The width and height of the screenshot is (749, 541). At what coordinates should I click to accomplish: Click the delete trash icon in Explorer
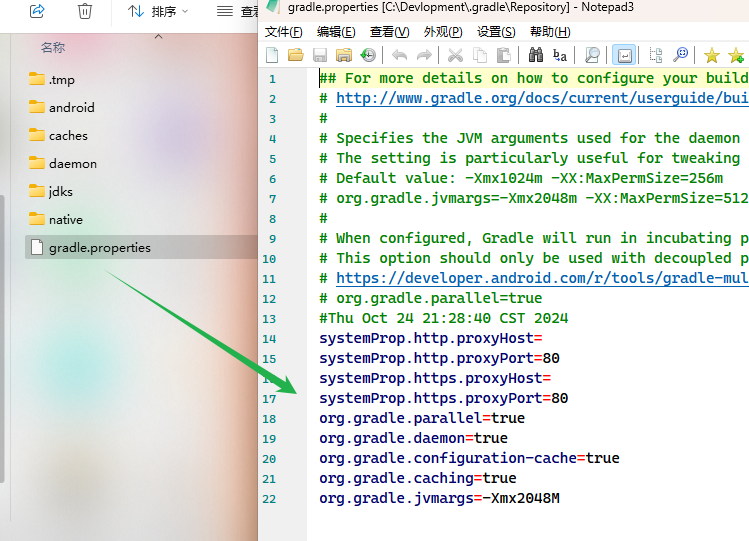coord(85,11)
